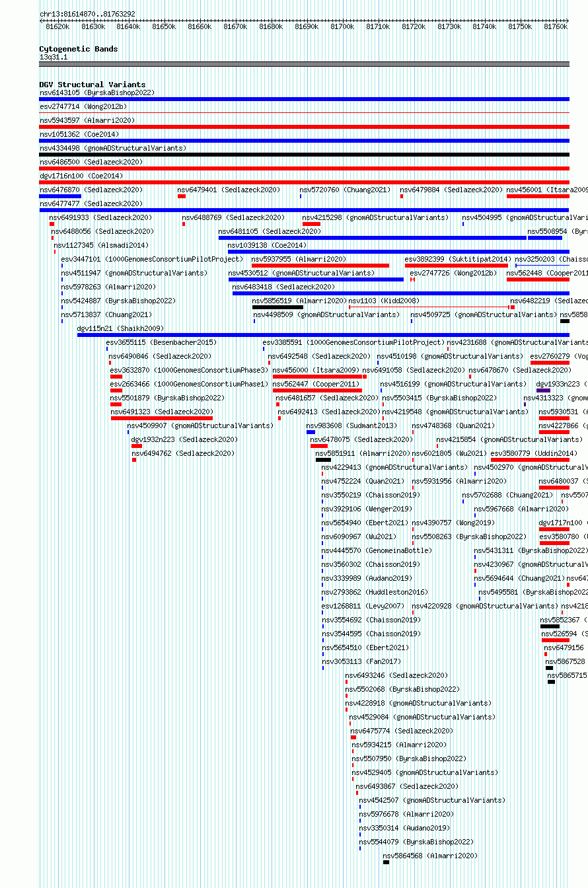Click the 81620k ruler tick label
This screenshot has width=588, height=888.
(57, 26)
